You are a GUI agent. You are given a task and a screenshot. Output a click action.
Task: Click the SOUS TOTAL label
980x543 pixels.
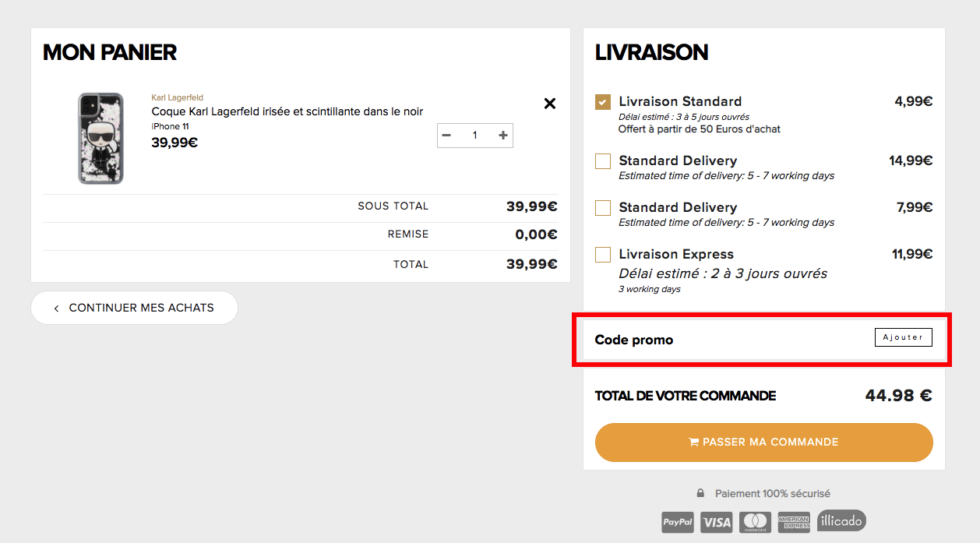pyautogui.click(x=393, y=206)
